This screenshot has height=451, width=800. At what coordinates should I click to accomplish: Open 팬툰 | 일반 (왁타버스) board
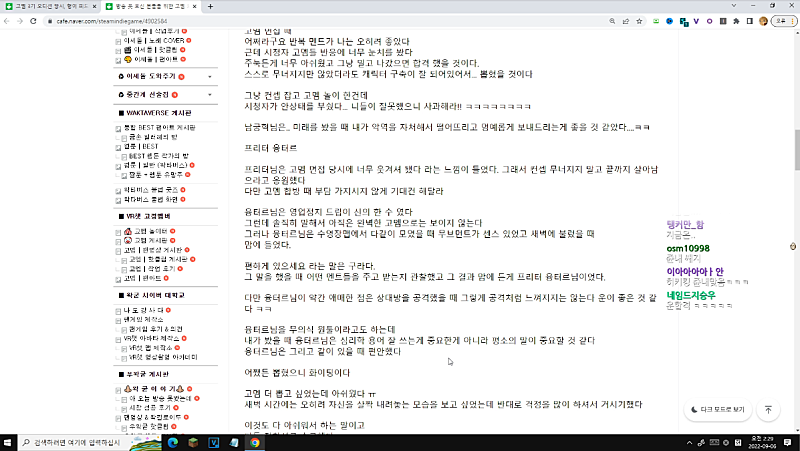(x=156, y=165)
